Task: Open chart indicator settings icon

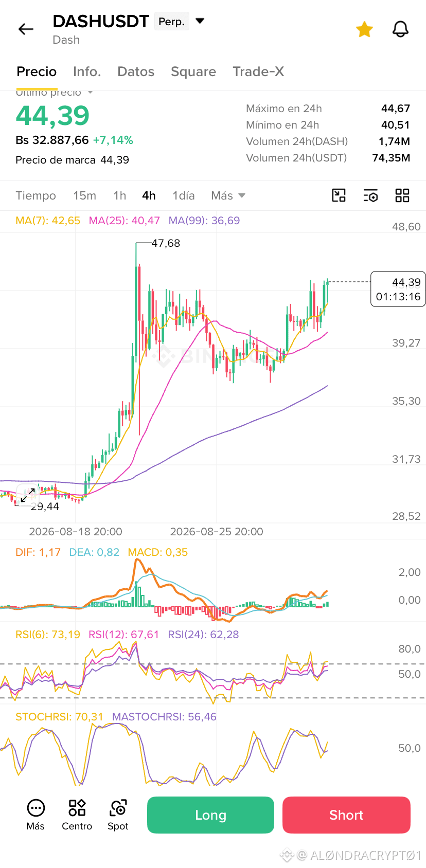Action: (370, 195)
